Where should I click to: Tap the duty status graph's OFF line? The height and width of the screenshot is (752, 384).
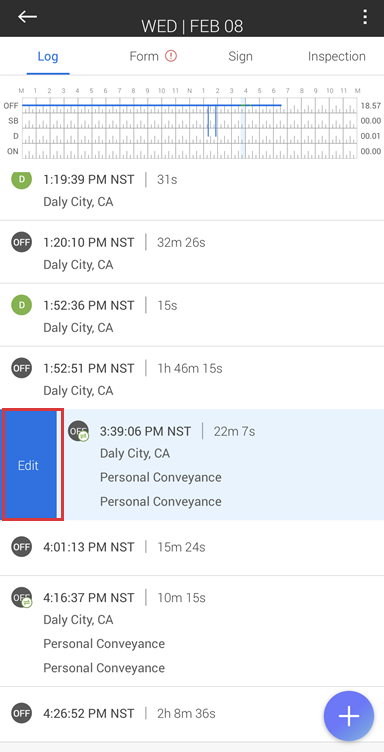(x=151, y=105)
